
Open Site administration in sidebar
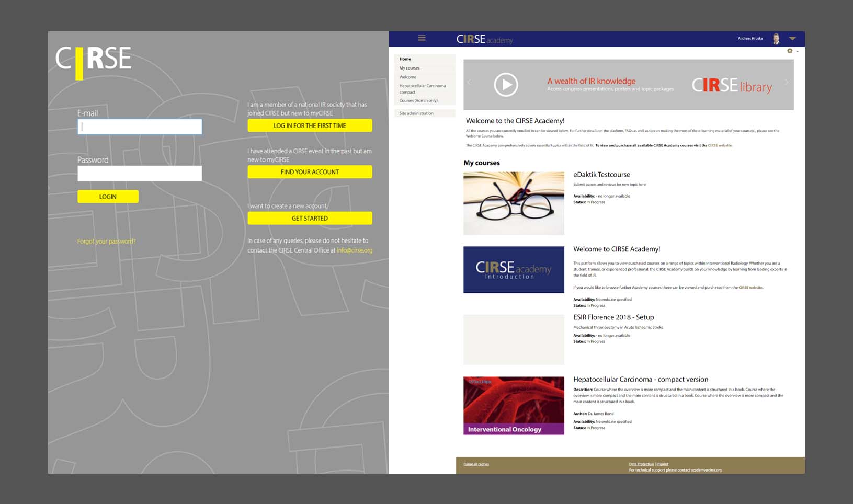coord(416,113)
